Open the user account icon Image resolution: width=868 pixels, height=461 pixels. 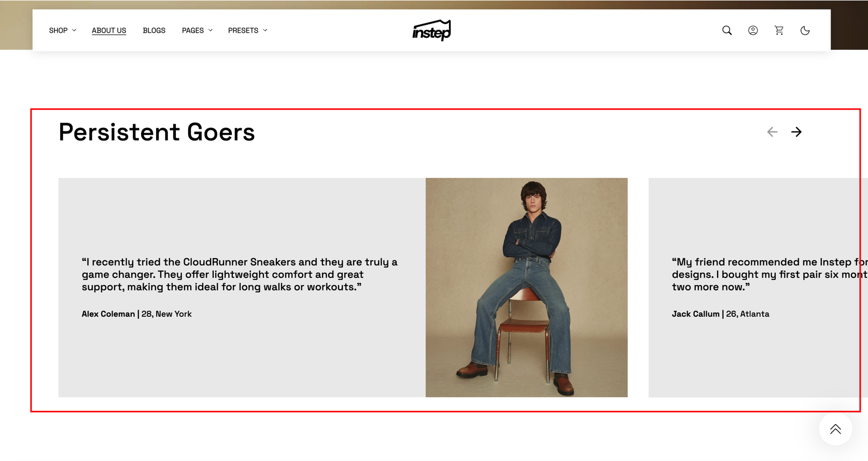pos(753,31)
